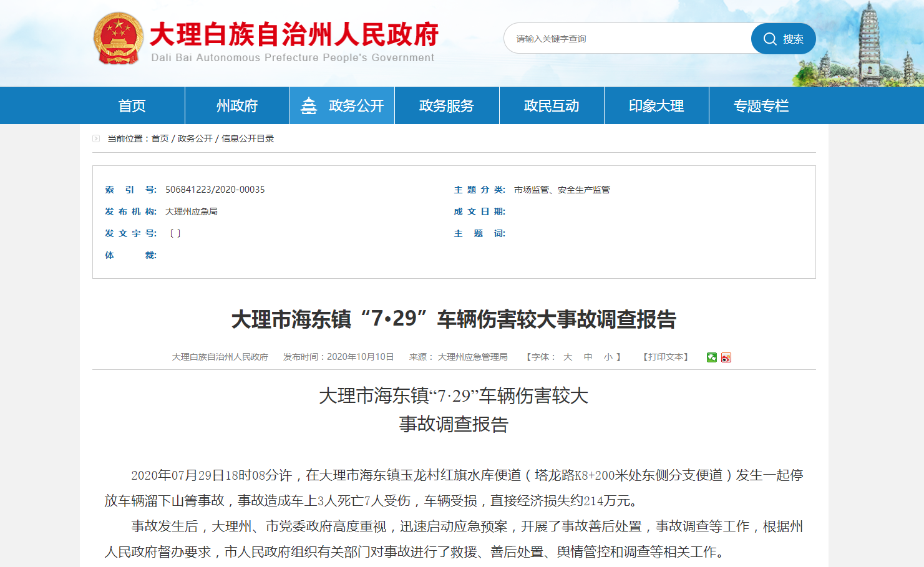
Task: Open the 首页 tab in the navigation bar
Action: click(x=132, y=106)
